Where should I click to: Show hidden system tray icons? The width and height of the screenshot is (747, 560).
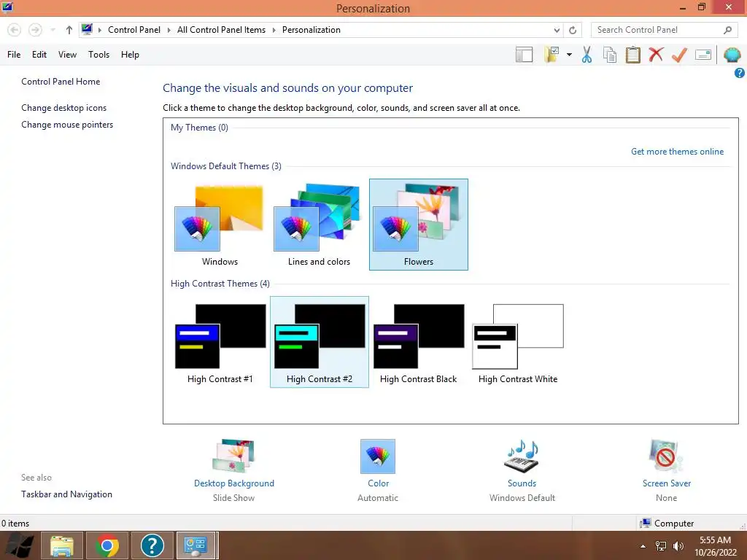click(643, 546)
